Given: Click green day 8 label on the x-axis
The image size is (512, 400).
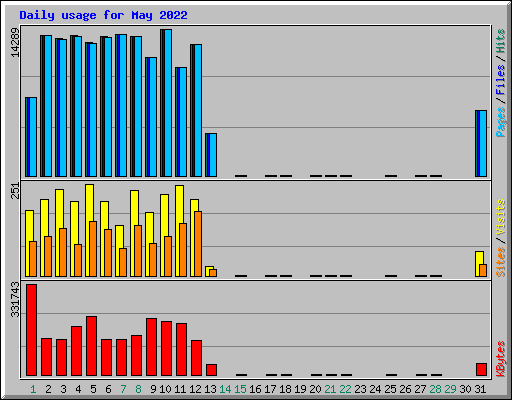Looking at the screenshot, I should (138, 389).
